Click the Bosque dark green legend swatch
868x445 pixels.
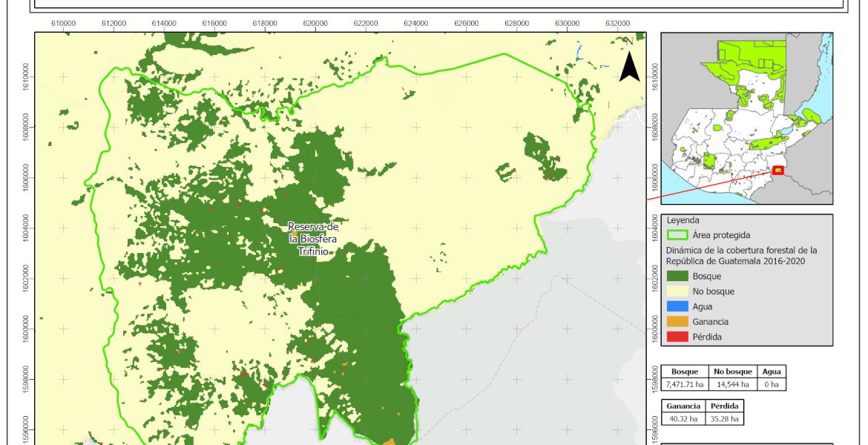point(677,276)
